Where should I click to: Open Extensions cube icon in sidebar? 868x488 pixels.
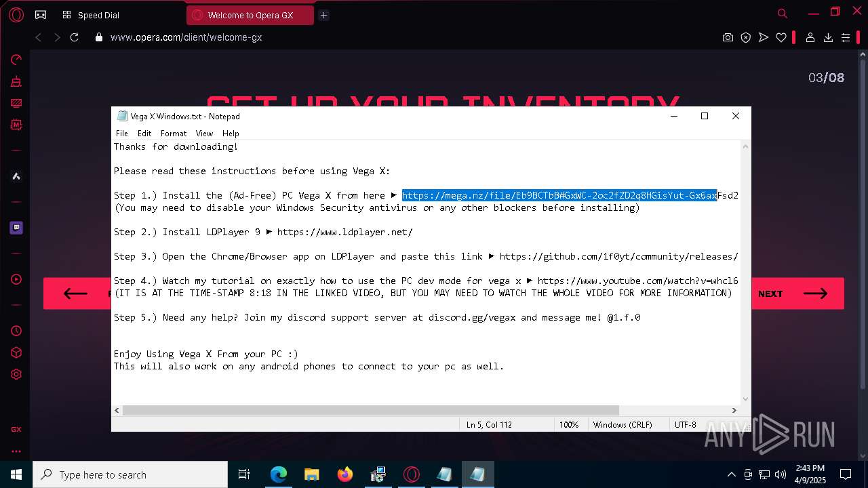click(x=16, y=352)
